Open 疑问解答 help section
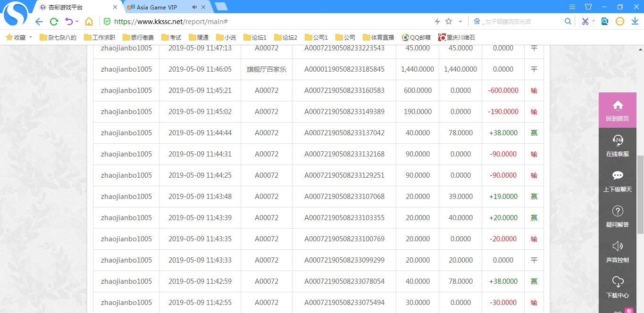This screenshot has width=644, height=313. (x=618, y=216)
